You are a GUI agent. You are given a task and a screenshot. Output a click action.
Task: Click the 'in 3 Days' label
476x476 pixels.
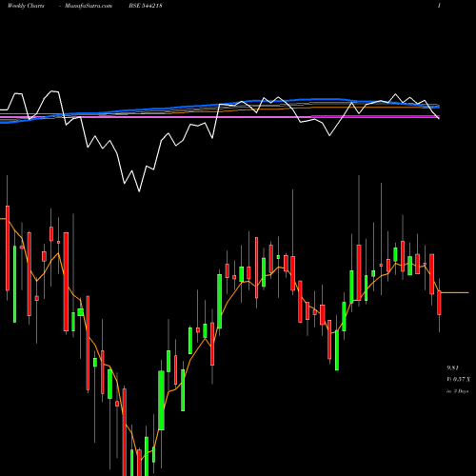[x=458, y=391]
